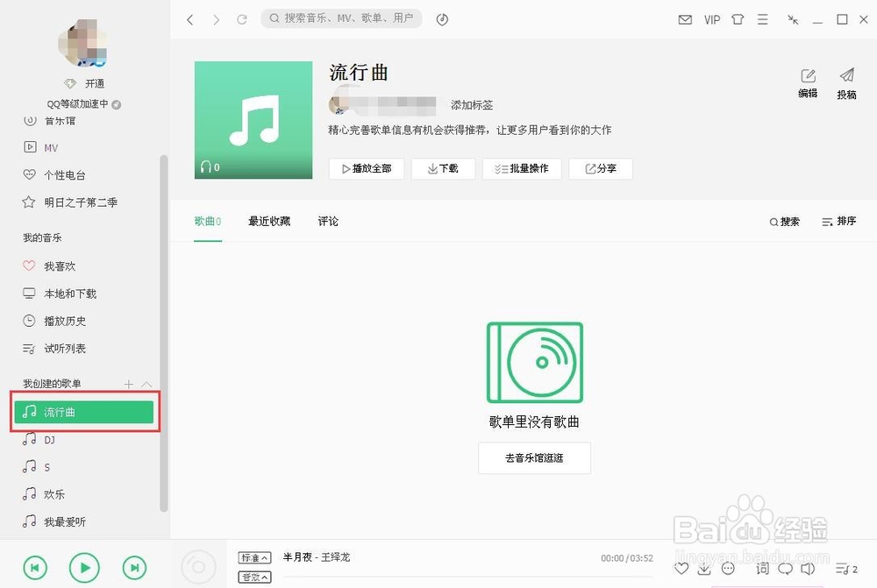
Task: Click plus icon to create new playlist
Action: tap(129, 384)
